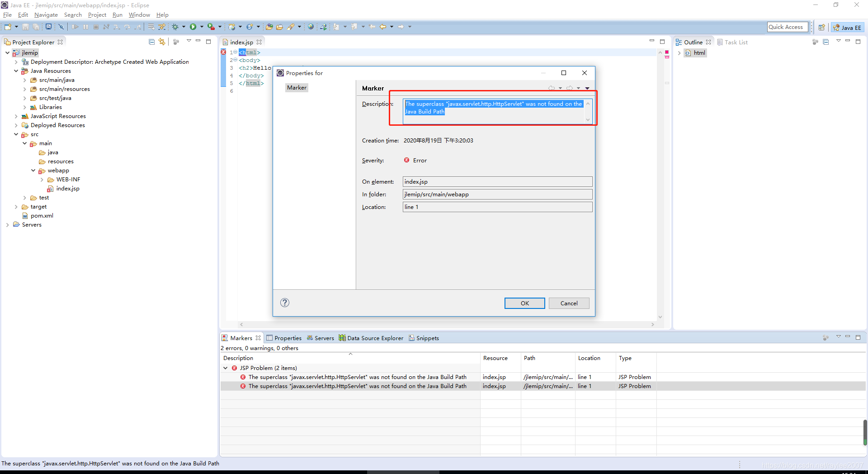This screenshot has height=474, width=868.
Task: Open the dialog view menu dropdown arrow
Action: pos(587,88)
